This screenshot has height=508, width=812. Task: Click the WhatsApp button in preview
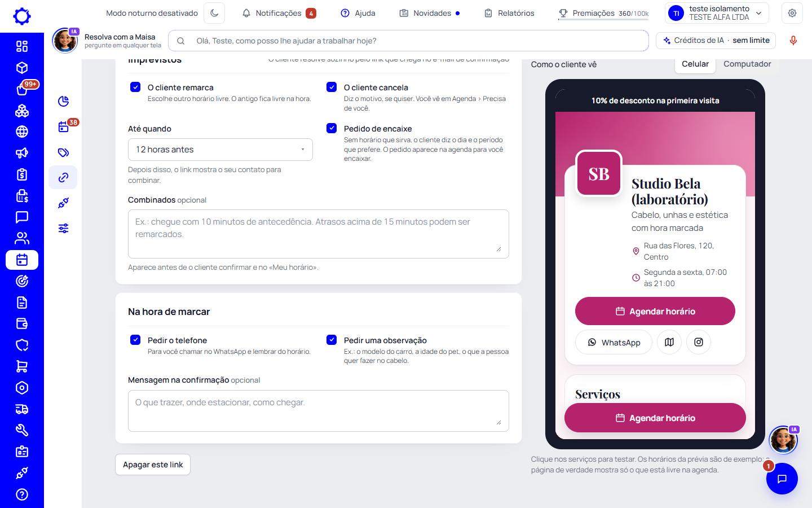[x=614, y=342]
